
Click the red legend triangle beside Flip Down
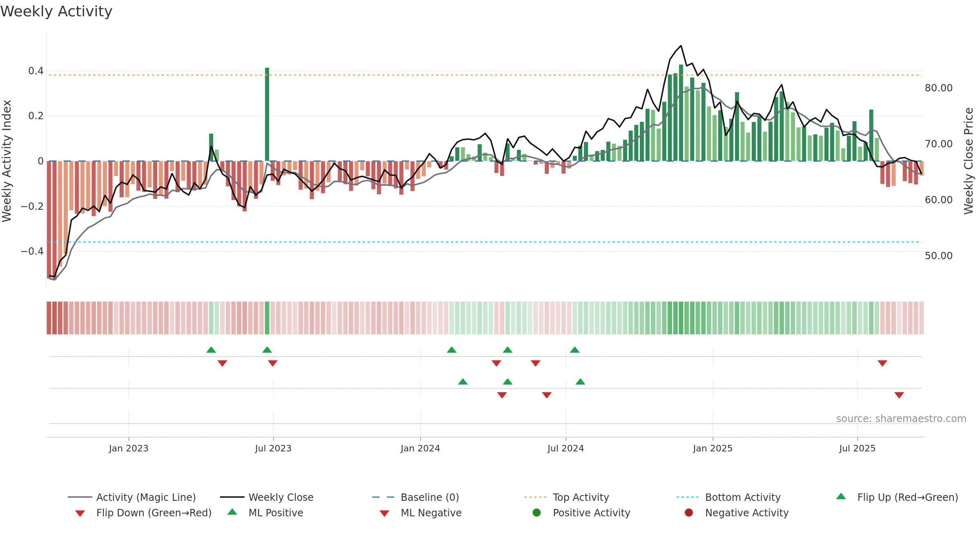tap(80, 513)
